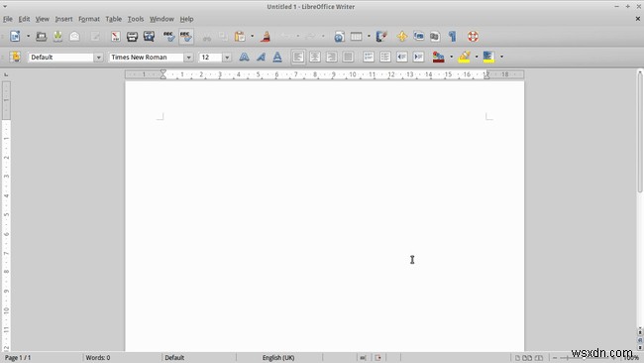Open the Format menu
Screen dimensions: 644x363
89,19
